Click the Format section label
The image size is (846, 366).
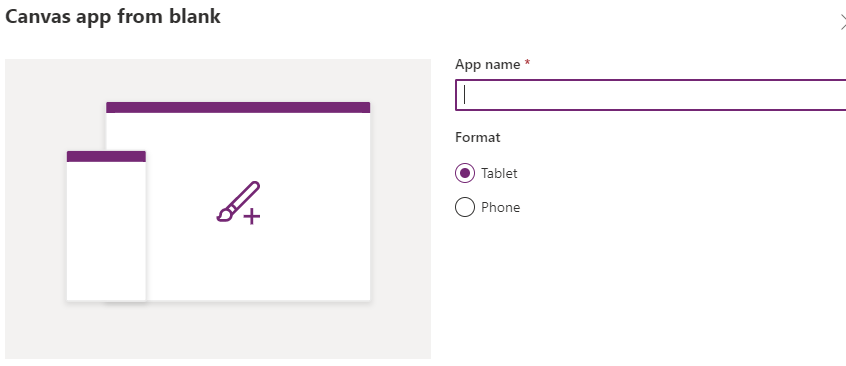click(477, 137)
